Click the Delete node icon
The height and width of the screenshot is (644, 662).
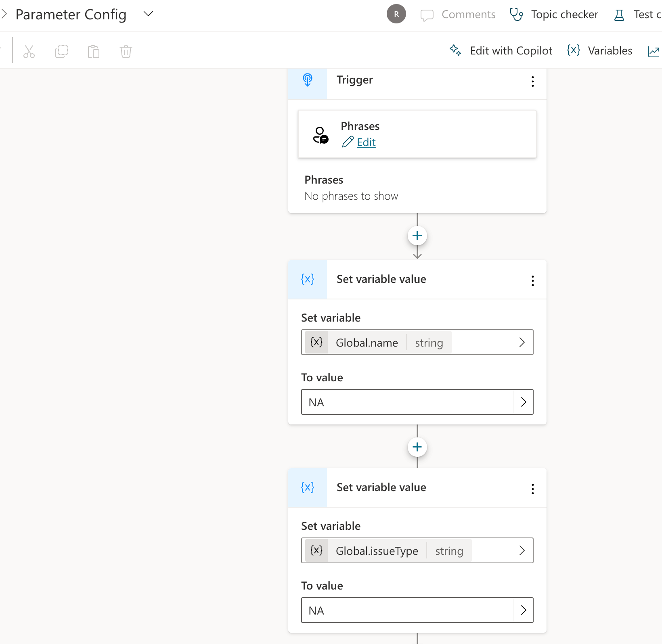coord(126,51)
